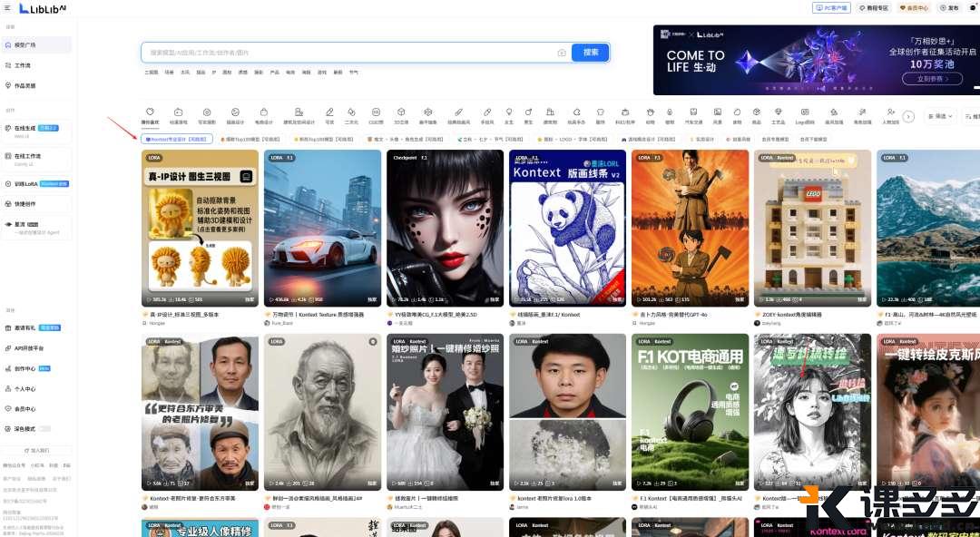
Task: Open the Kontext 版画线条 panda card
Action: (x=567, y=229)
